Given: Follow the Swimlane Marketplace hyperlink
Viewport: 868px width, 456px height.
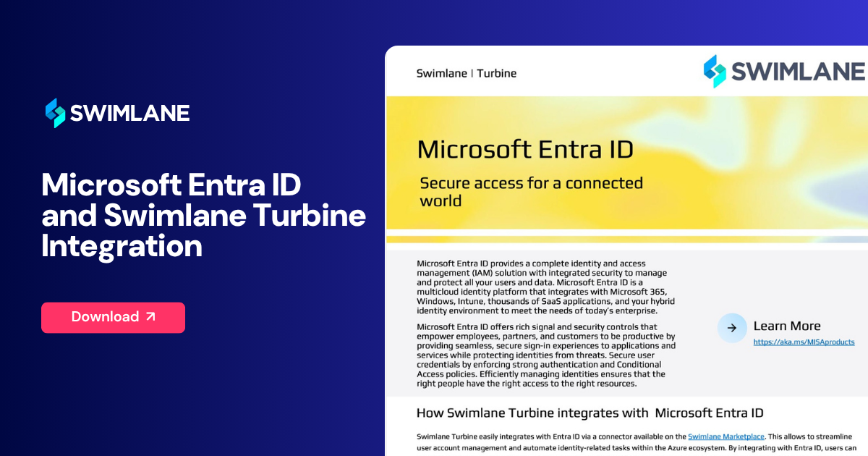Looking at the screenshot, I should click(x=728, y=436).
